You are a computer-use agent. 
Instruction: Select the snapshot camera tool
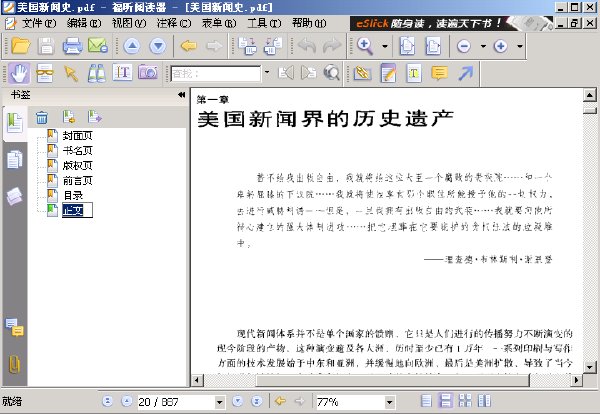click(148, 73)
